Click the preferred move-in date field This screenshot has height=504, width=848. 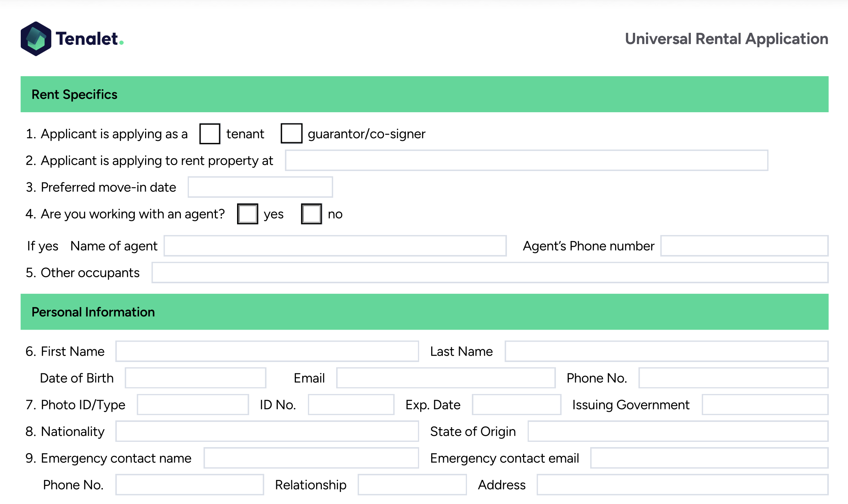coord(260,187)
